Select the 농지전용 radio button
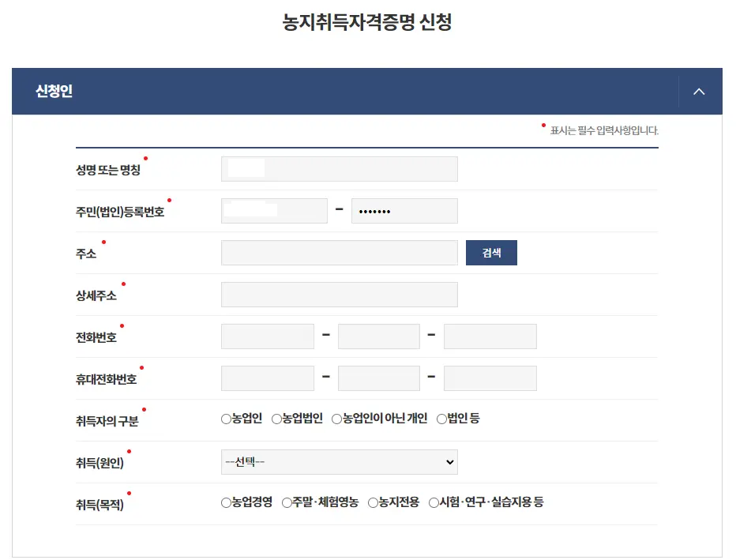Image resolution: width=736 pixels, height=560 pixels. click(x=372, y=502)
